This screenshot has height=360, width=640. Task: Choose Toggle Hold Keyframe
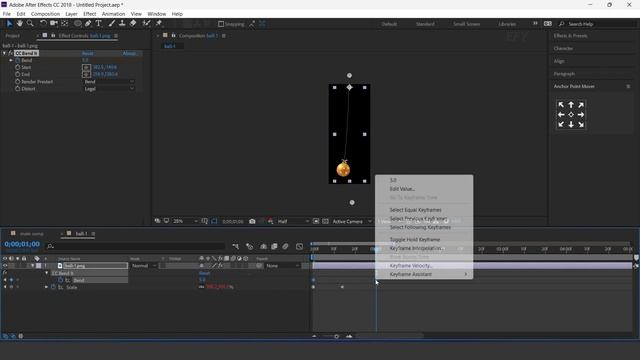(424, 240)
